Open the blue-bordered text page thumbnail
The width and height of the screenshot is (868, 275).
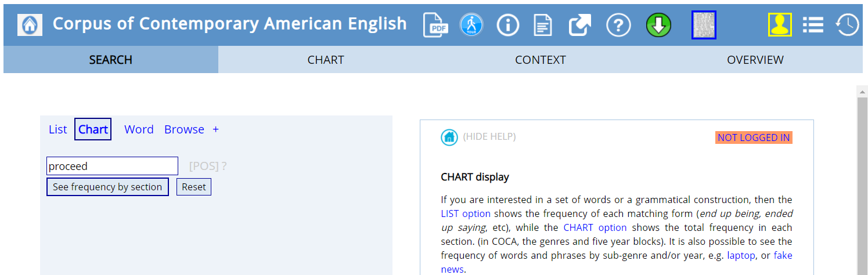tap(704, 25)
